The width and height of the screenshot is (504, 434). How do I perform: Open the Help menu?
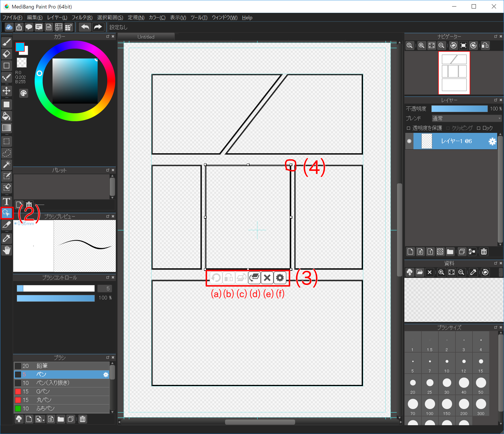[x=247, y=18]
